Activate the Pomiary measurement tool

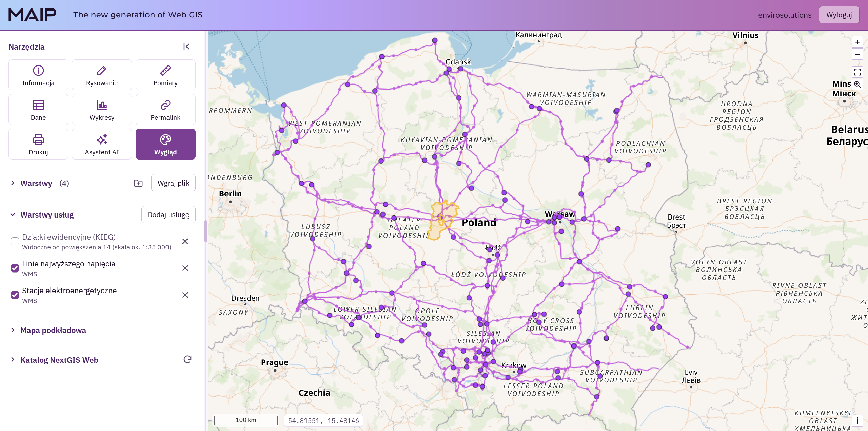(165, 75)
